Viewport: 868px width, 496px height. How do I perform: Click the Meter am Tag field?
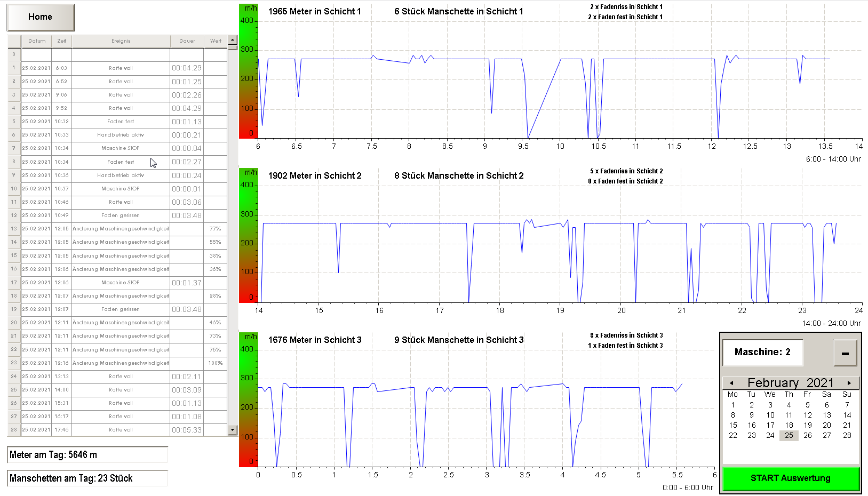coord(87,455)
